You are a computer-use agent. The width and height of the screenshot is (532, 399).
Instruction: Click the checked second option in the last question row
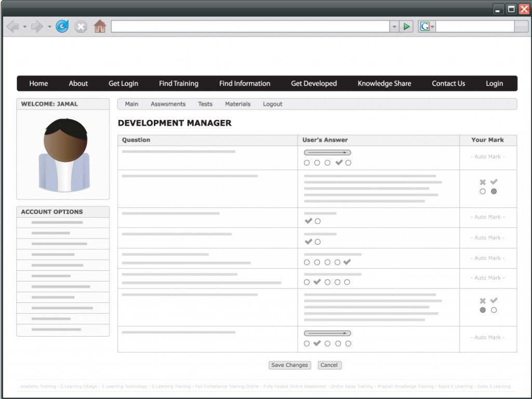[x=317, y=343]
